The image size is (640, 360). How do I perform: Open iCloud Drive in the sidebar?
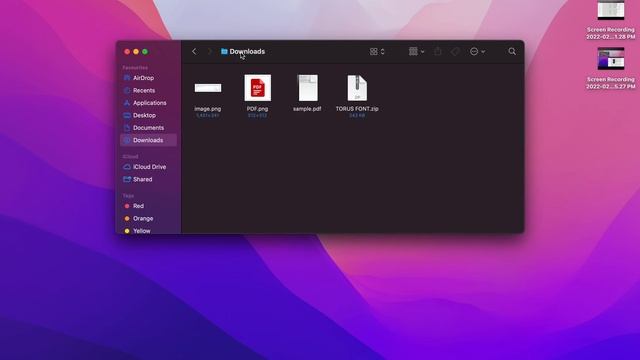148,167
